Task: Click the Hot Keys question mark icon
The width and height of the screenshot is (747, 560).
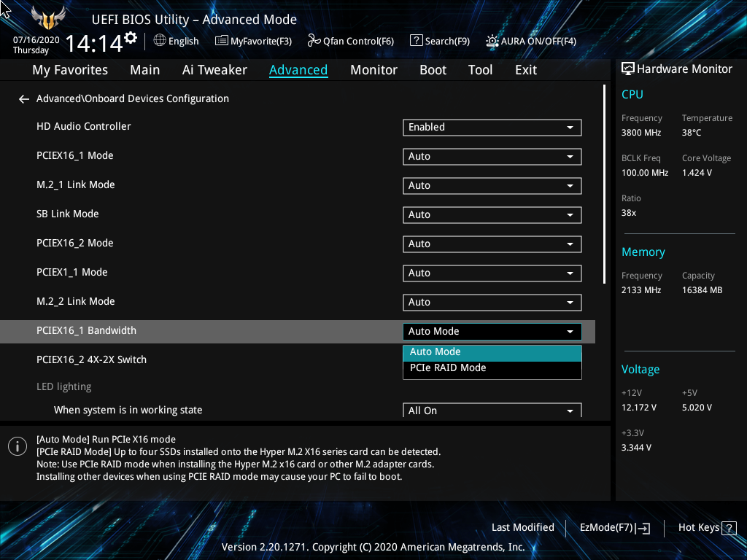Action: coord(729,528)
